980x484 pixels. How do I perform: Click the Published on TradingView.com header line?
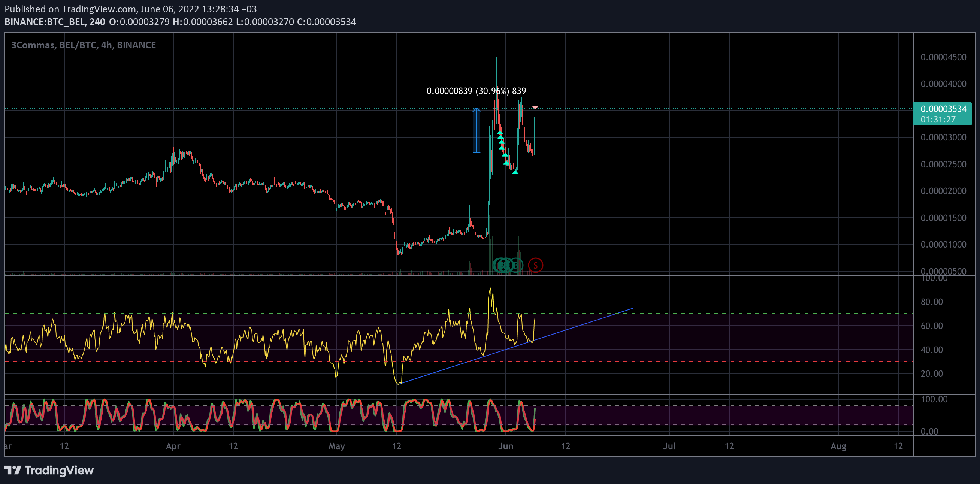coord(130,9)
